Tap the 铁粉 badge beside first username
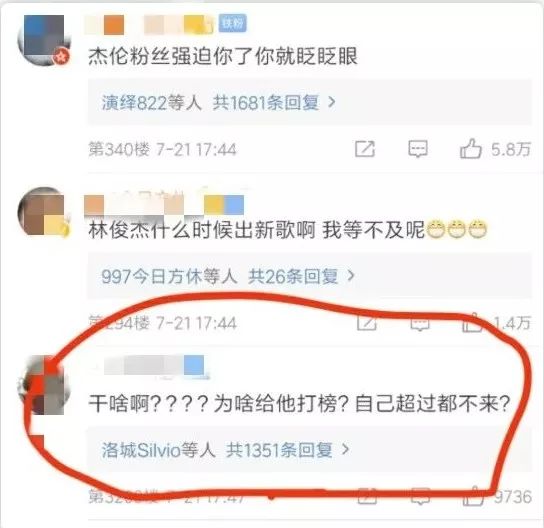Viewport: 544px width, 528px height. (x=233, y=23)
